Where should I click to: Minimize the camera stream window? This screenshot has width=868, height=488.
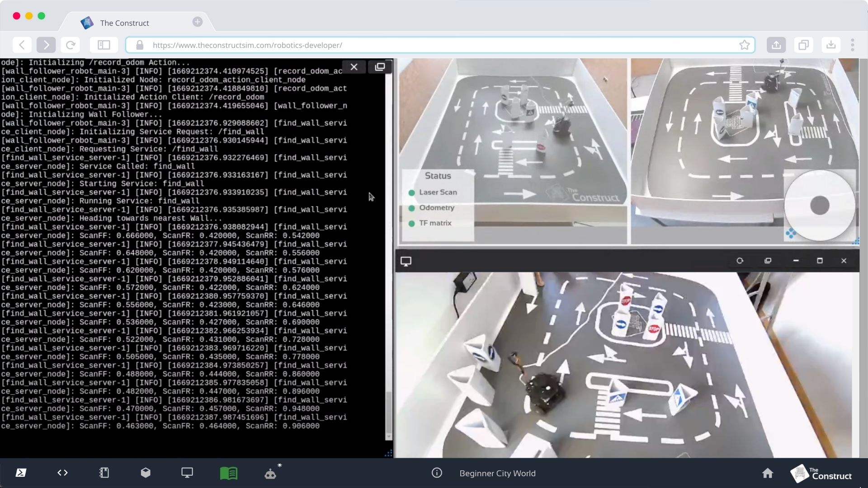(x=796, y=261)
